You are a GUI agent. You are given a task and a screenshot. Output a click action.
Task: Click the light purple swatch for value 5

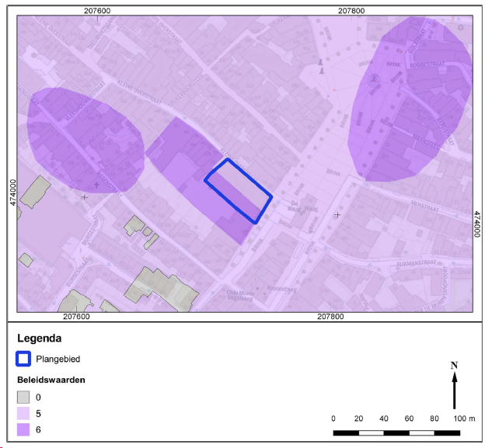point(24,413)
